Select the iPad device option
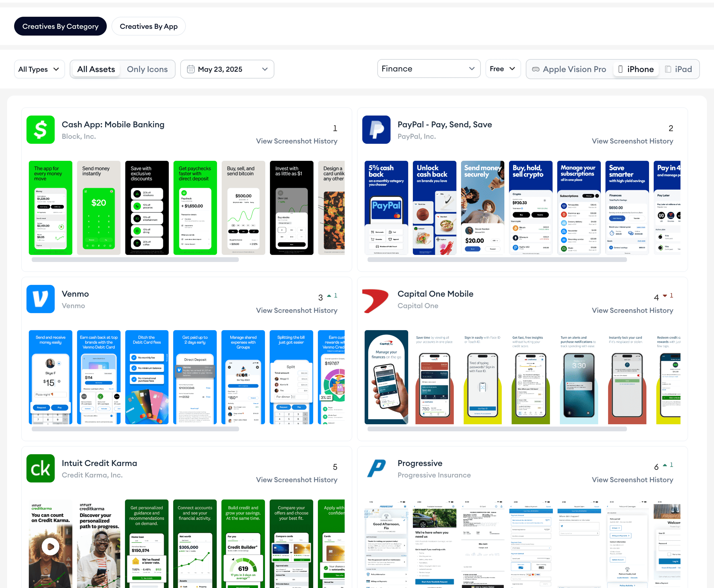Image resolution: width=714 pixels, height=588 pixels. 678,69
